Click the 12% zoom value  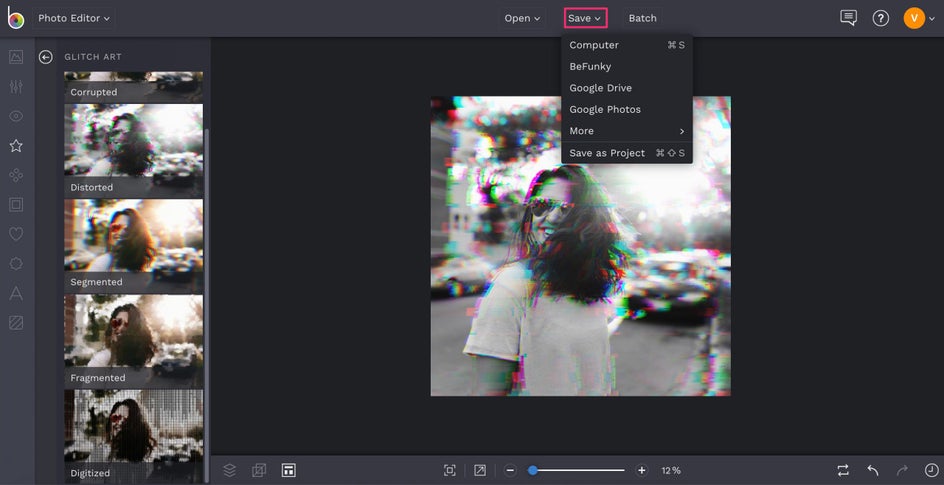[671, 471]
